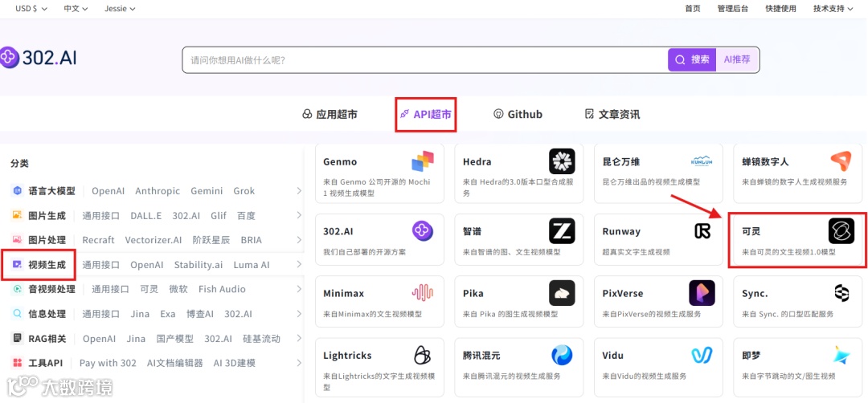Click AI文档编辑器 under 工具API

pyautogui.click(x=175, y=363)
